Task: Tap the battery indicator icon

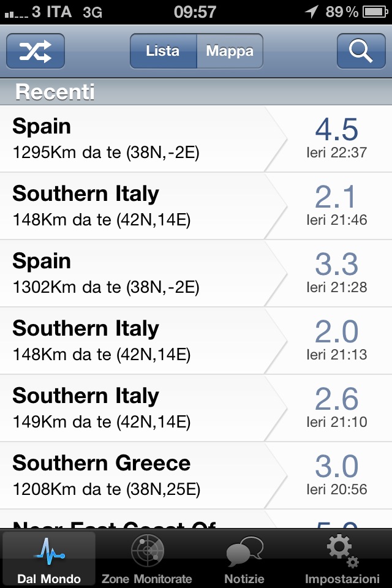Action: [x=375, y=12]
